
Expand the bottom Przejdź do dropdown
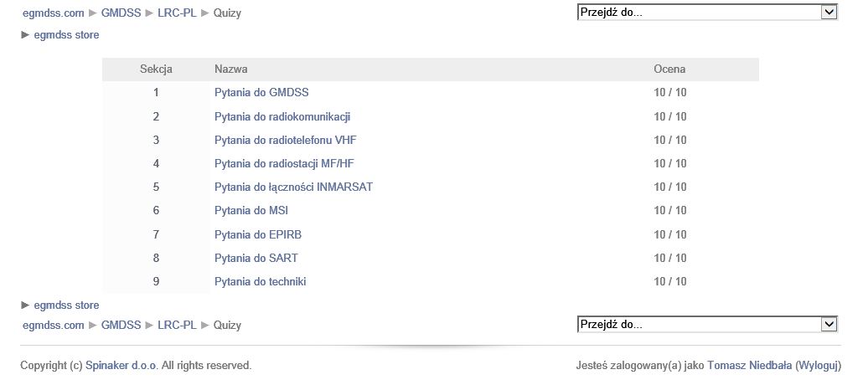pyautogui.click(x=707, y=325)
